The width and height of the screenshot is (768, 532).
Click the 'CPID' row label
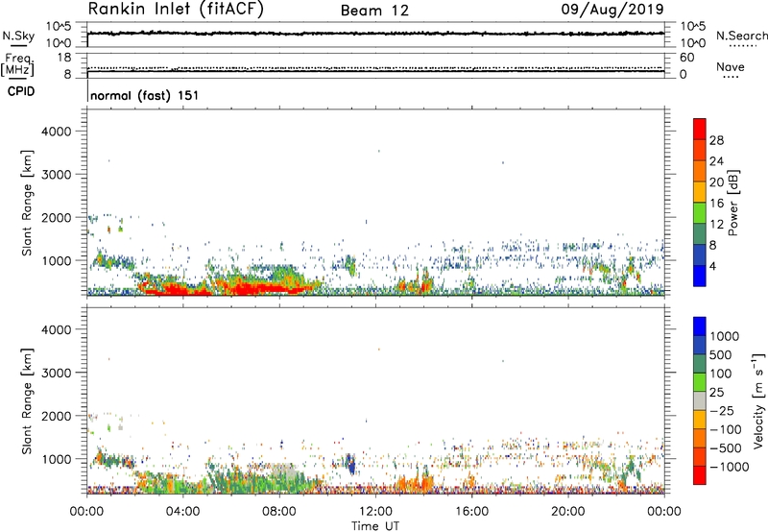(x=21, y=91)
